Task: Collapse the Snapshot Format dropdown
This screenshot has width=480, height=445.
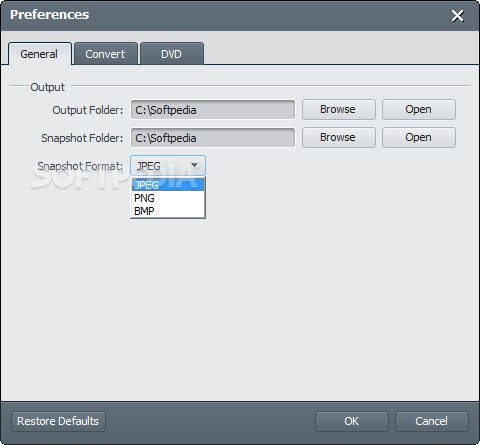Action: (x=168, y=165)
